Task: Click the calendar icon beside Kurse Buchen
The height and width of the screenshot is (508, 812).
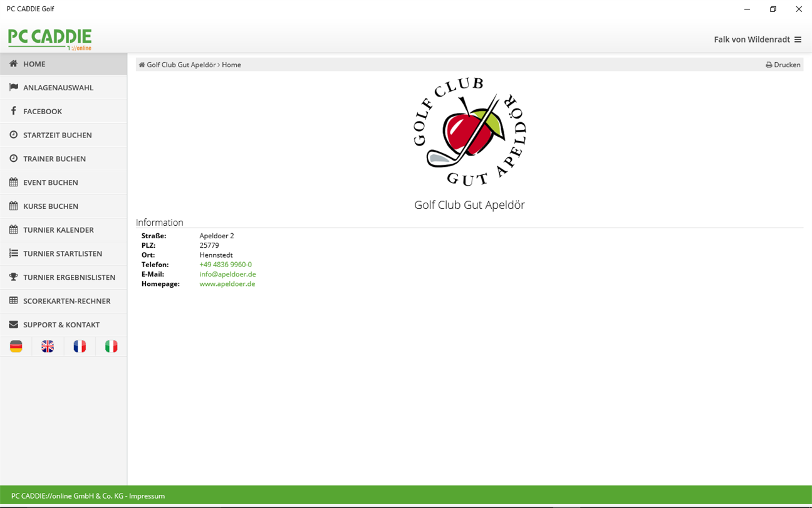Action: coord(13,206)
